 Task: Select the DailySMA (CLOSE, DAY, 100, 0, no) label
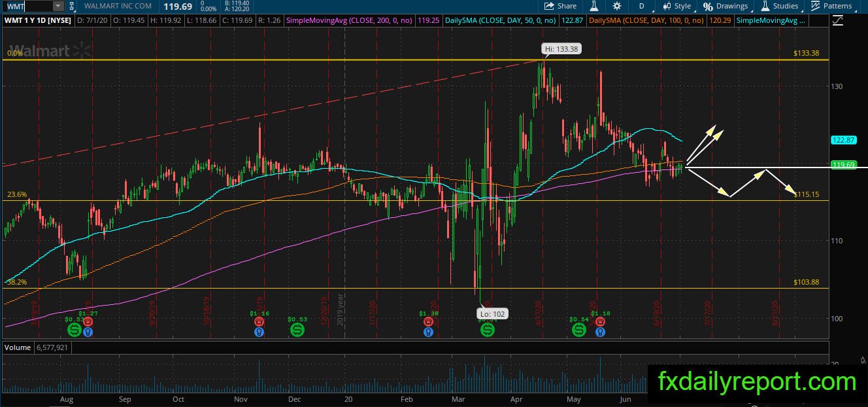coord(646,21)
